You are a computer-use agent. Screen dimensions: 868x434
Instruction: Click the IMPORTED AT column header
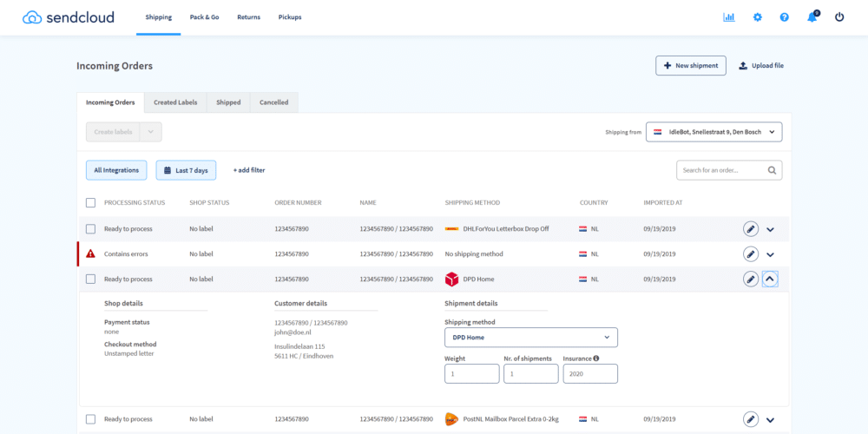[x=662, y=202]
